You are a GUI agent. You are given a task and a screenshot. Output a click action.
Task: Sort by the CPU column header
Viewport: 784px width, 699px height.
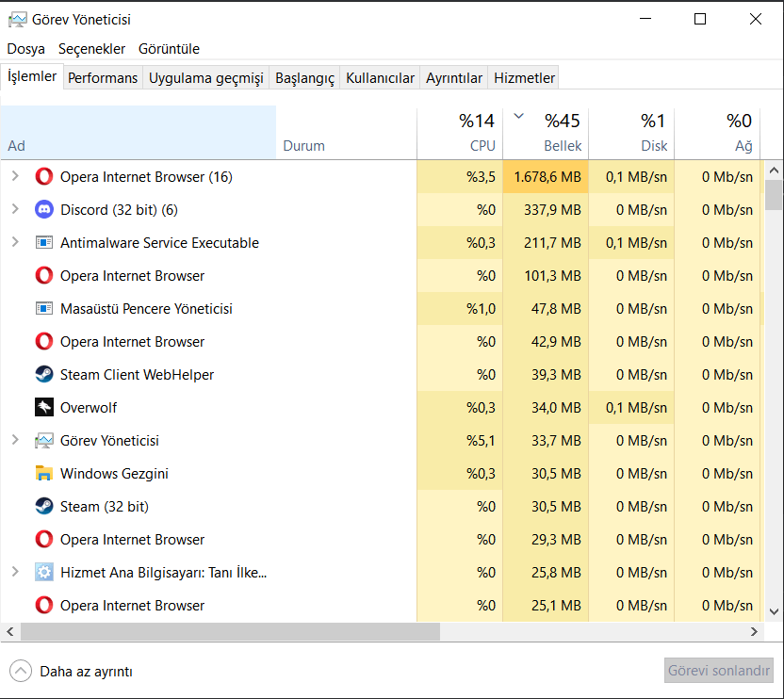coord(460,133)
